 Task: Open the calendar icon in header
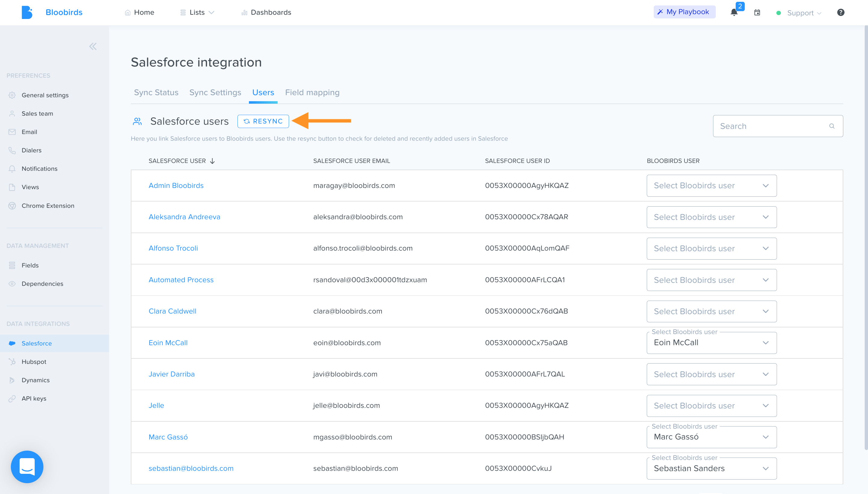pyautogui.click(x=757, y=13)
